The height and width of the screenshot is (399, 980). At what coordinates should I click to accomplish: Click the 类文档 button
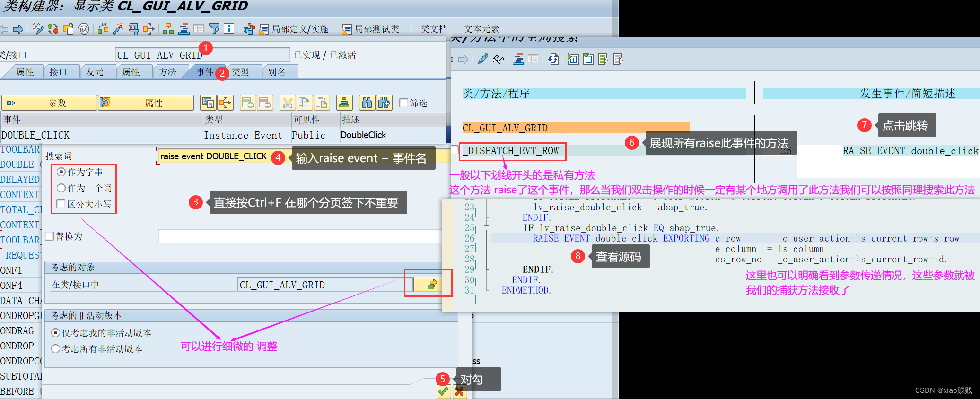click(x=434, y=29)
